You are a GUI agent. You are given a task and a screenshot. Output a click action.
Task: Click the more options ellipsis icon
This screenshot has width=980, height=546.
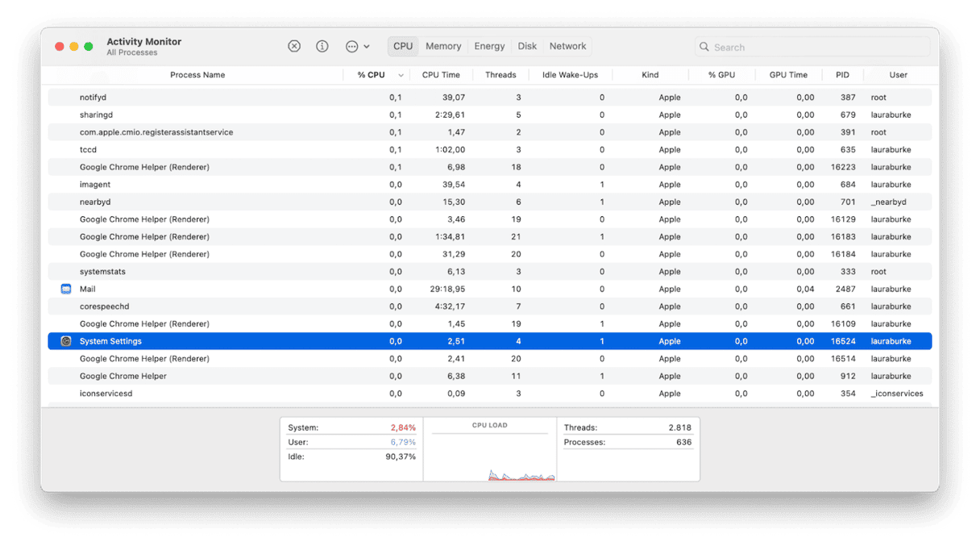(x=351, y=46)
